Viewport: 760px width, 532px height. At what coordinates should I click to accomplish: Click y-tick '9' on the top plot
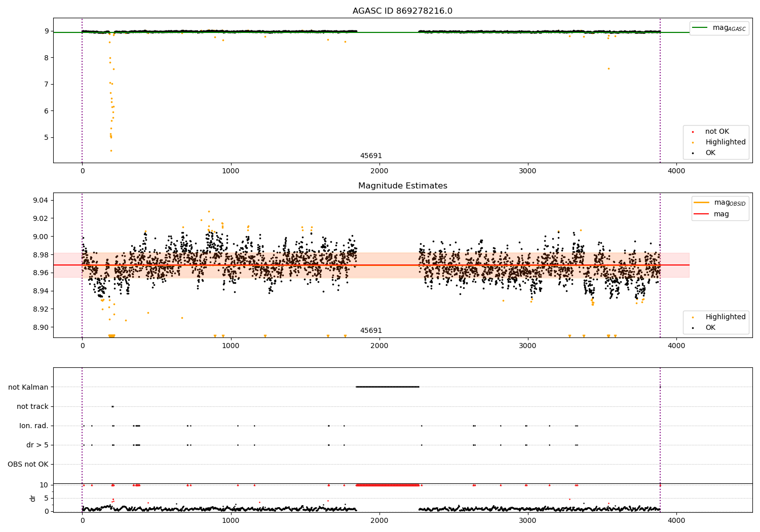47,31
